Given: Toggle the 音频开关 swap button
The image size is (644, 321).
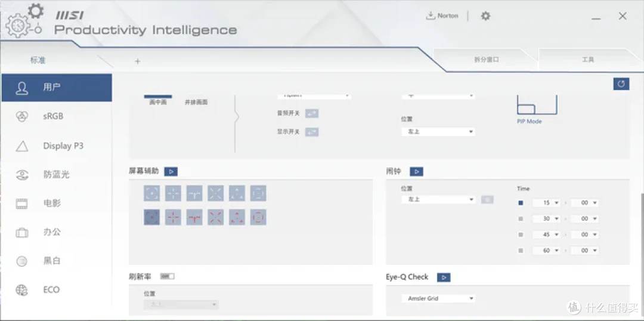Looking at the screenshot, I should coord(312,113).
